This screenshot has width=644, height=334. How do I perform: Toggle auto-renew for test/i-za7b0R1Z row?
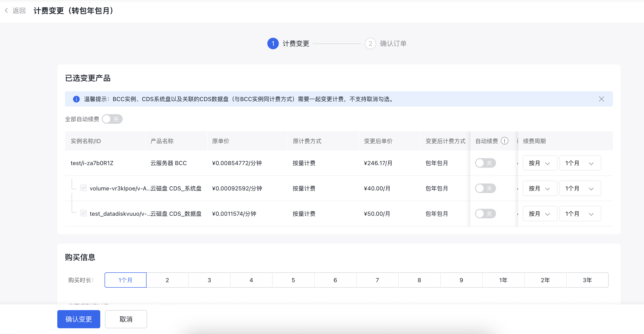pos(485,163)
